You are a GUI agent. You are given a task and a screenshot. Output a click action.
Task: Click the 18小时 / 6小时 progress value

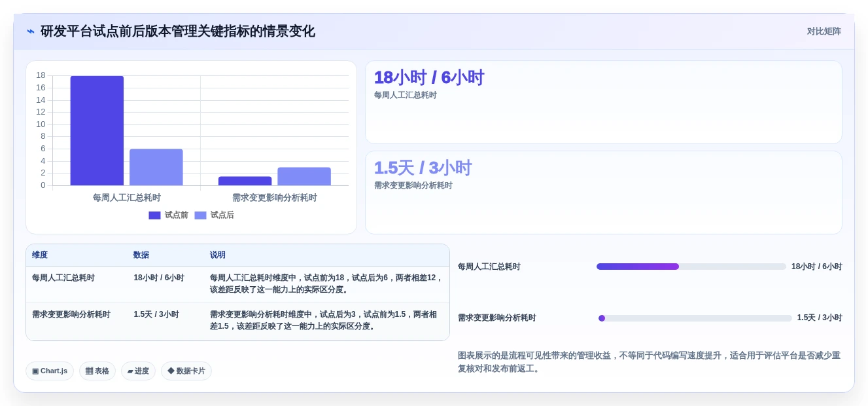coord(817,267)
